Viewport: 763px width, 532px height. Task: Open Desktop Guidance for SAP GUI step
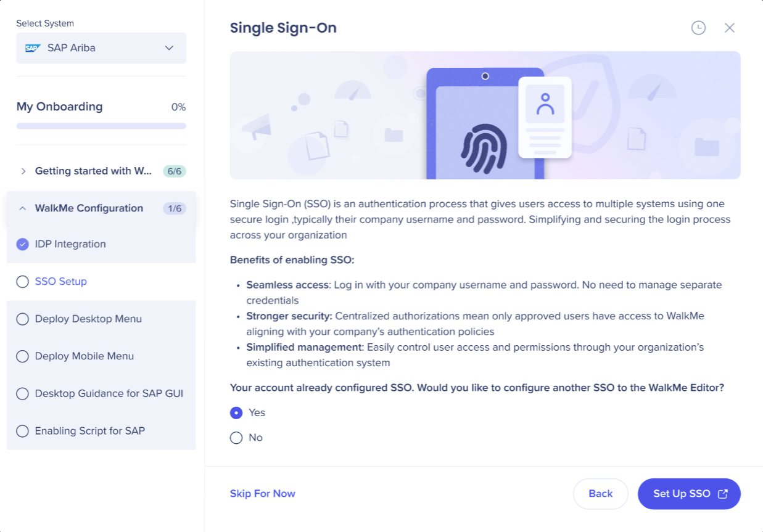point(109,393)
